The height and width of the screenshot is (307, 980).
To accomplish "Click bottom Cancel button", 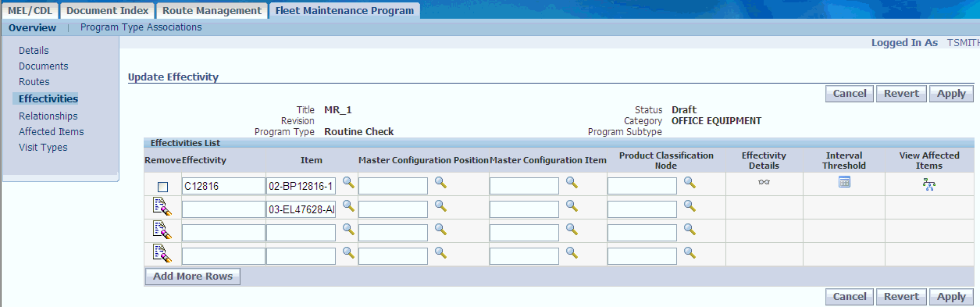I will pos(850,297).
